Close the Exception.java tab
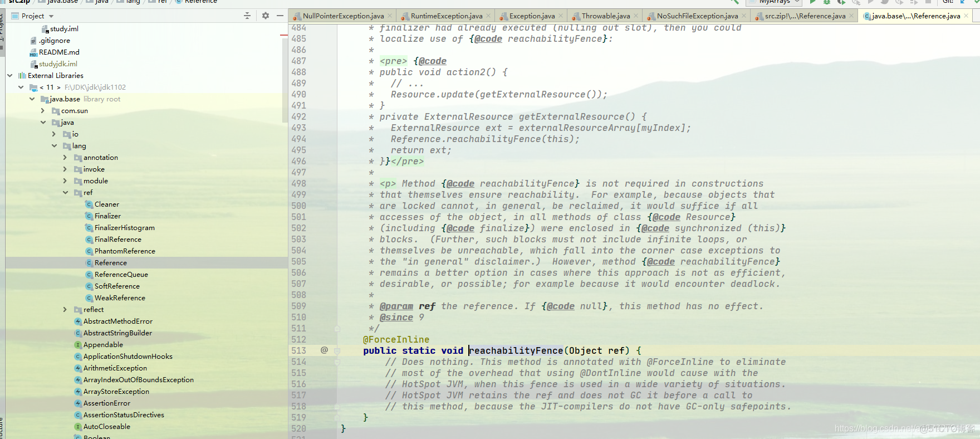The image size is (980, 439). [561, 16]
